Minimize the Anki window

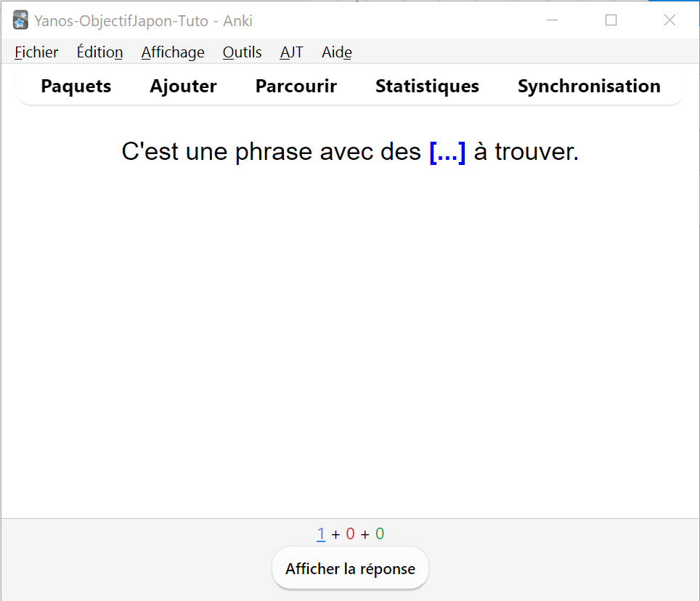553,20
